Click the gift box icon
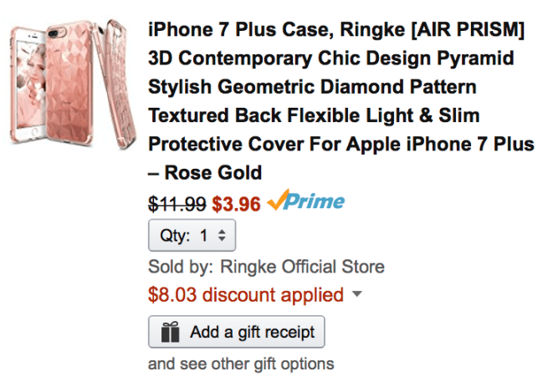Screen dimensions: 548x392 pos(170,332)
